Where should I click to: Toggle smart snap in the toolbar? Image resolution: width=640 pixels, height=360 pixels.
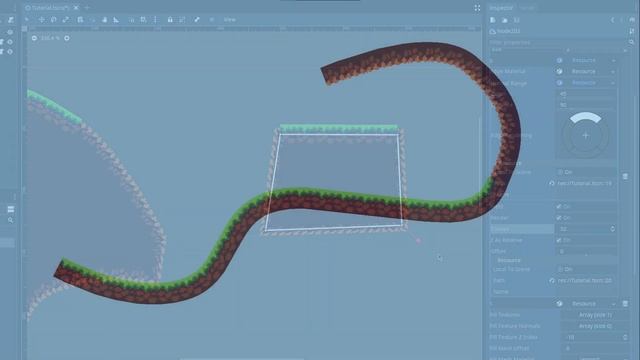tap(131, 20)
